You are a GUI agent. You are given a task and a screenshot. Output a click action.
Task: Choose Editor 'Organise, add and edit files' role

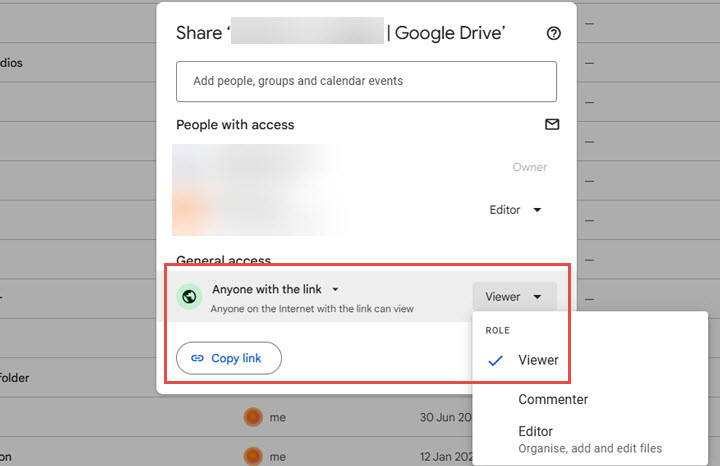pos(590,439)
